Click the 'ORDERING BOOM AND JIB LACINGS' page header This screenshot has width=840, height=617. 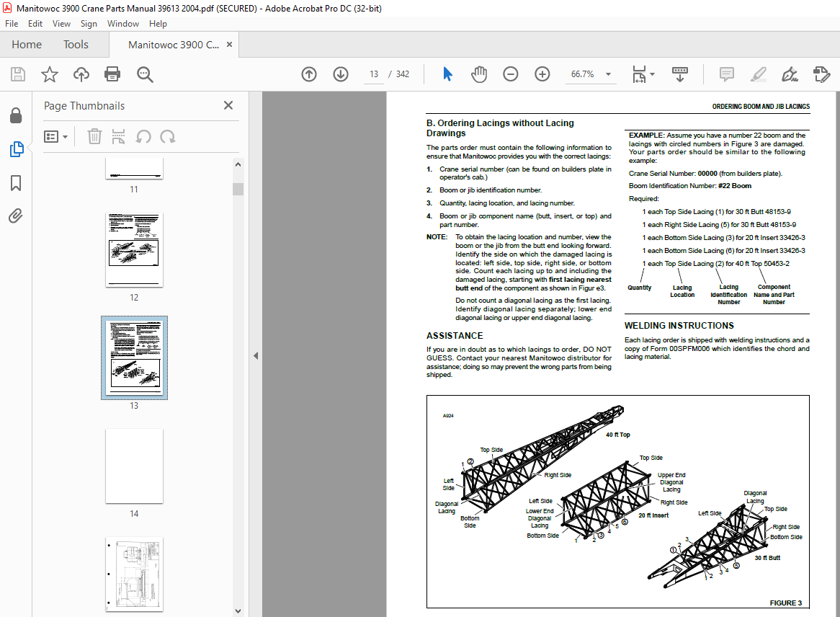pyautogui.click(x=761, y=107)
